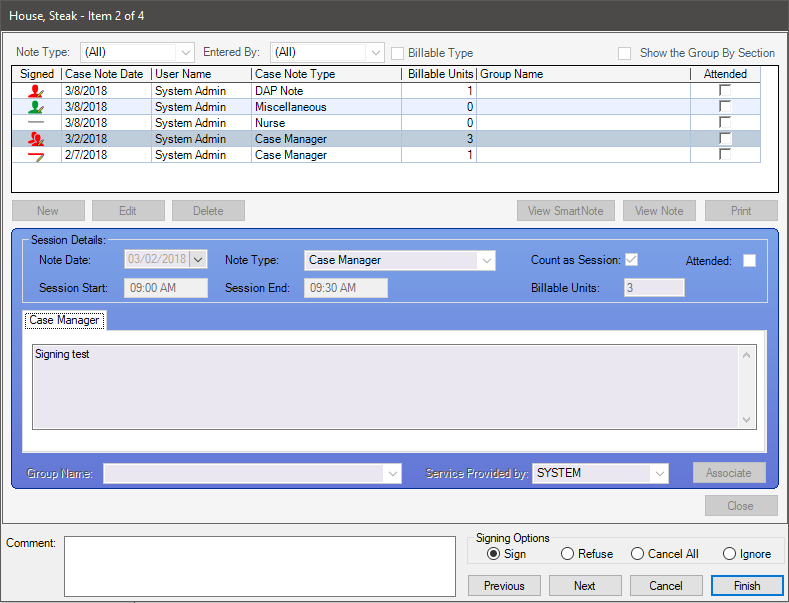Viewport: 789px width, 603px height.
Task: Toggle the Billable Type checkbox
Action: pyautogui.click(x=398, y=53)
